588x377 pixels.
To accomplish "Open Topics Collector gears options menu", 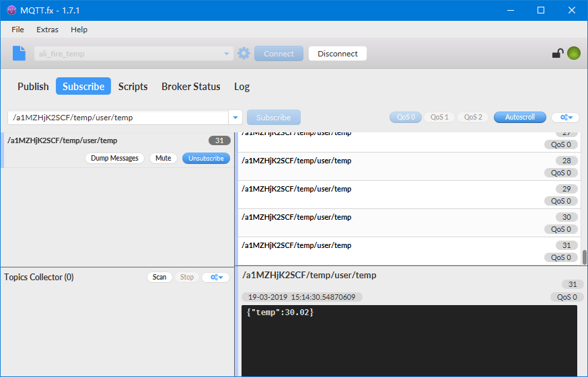I will (x=216, y=278).
